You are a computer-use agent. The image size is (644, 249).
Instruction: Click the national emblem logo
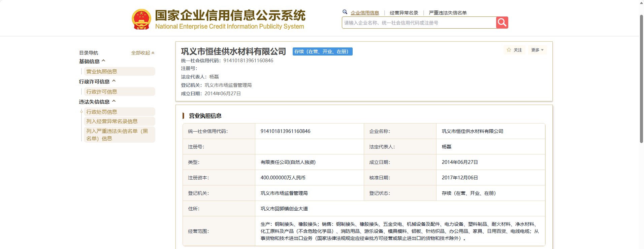pos(141,20)
